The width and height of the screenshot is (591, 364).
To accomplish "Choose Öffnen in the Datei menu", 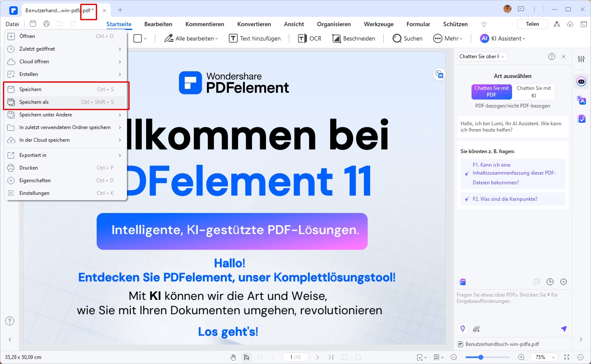I will click(66, 36).
